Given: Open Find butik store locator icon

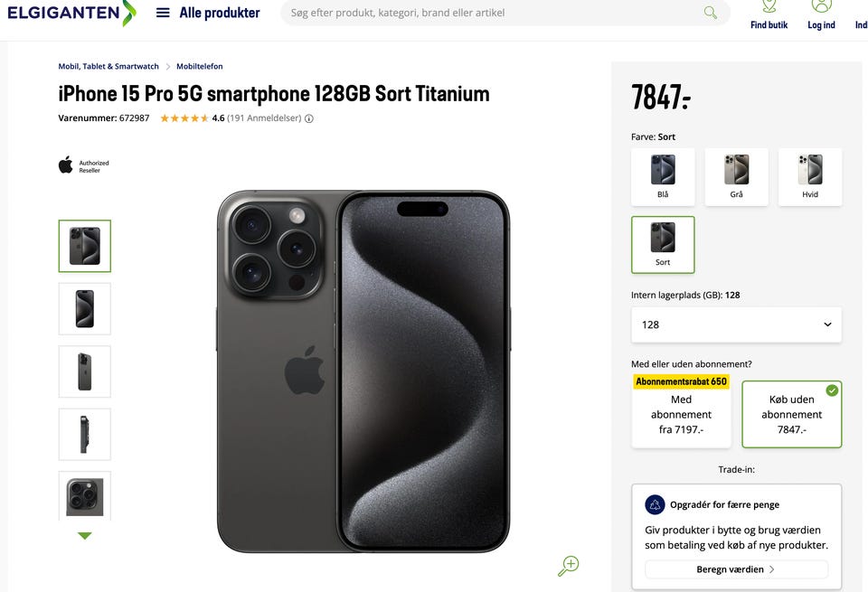Looking at the screenshot, I should [x=769, y=6].
